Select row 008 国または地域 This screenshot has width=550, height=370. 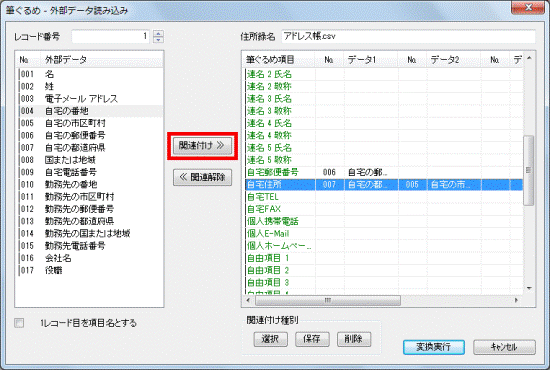click(89, 160)
